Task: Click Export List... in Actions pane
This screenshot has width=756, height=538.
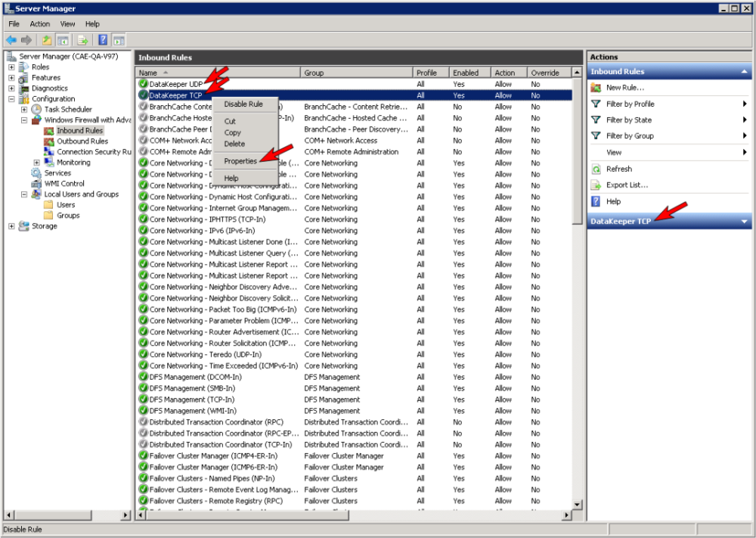Action: click(627, 185)
